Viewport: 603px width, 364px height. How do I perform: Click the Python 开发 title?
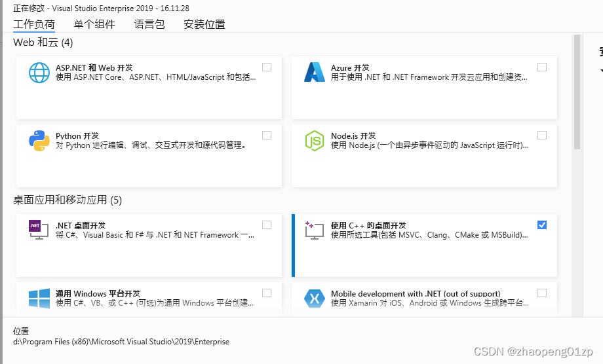(x=77, y=136)
